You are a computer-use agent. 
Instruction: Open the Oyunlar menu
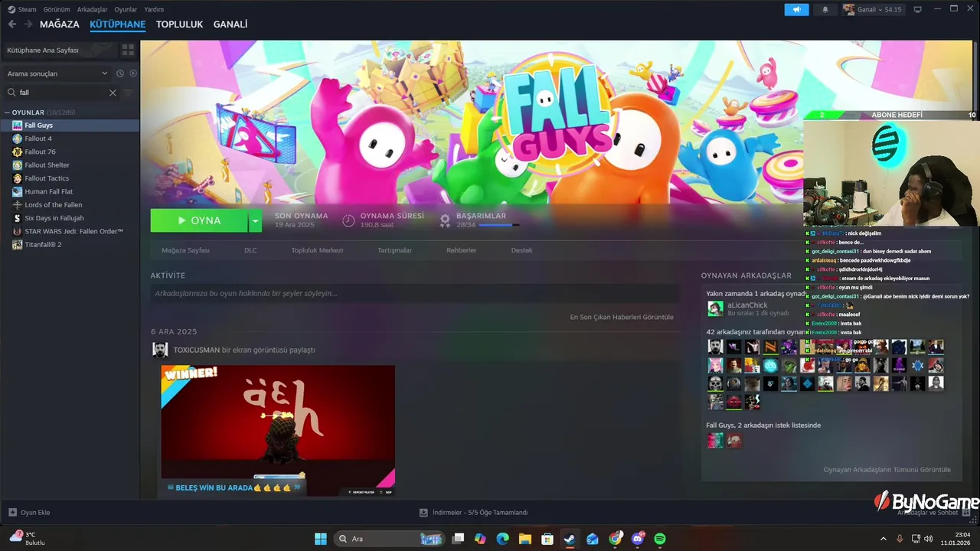(126, 9)
